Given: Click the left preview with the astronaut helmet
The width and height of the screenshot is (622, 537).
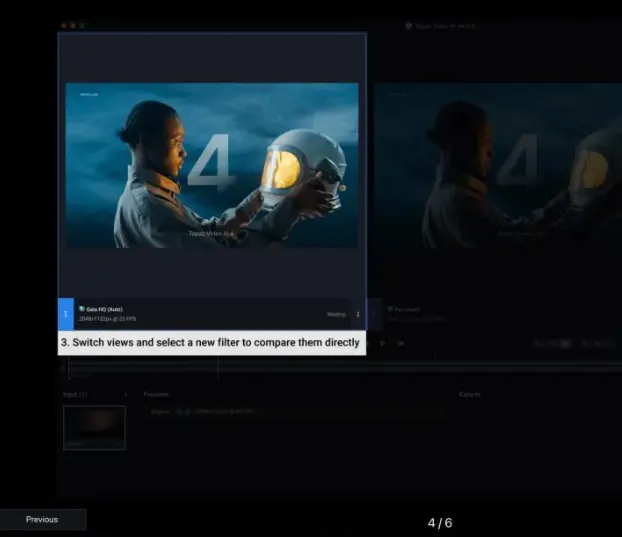Looking at the screenshot, I should 212,165.
